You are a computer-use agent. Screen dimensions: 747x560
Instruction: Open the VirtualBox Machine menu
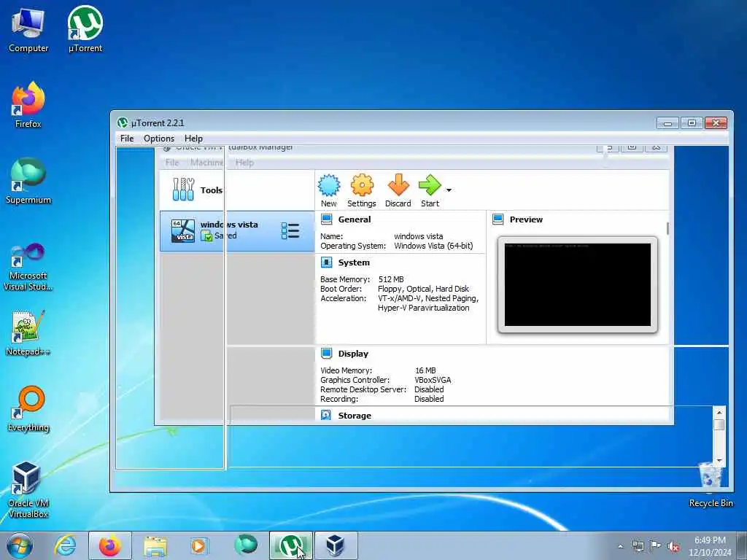206,163
